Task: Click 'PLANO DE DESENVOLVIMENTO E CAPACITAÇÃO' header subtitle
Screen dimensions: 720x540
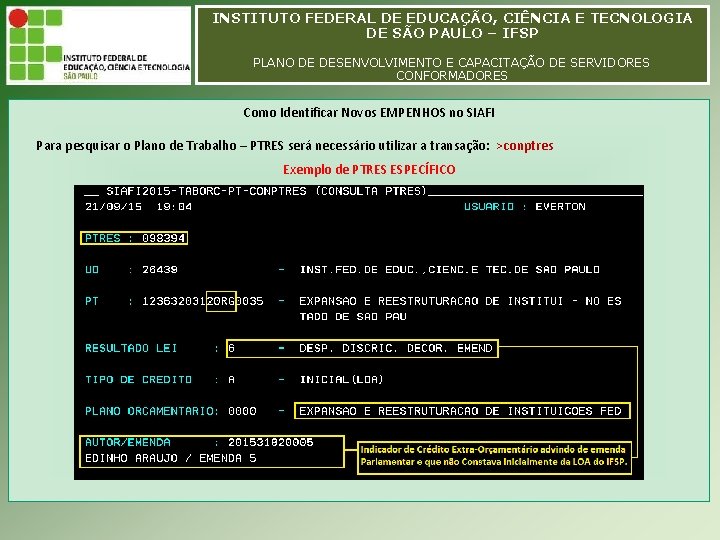Action: 451,69
